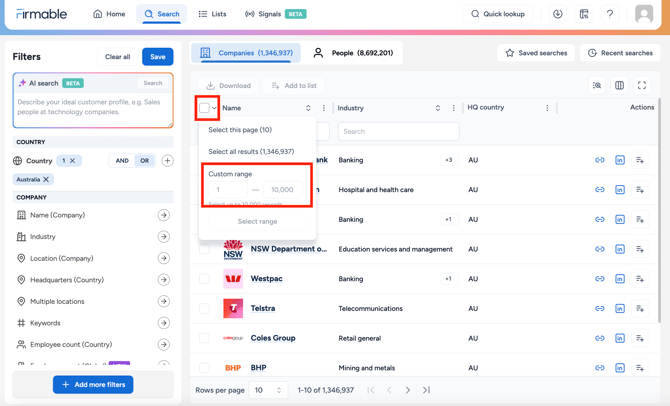The image size is (670, 406).
Task: Open the column layout icon
Action: [620, 86]
